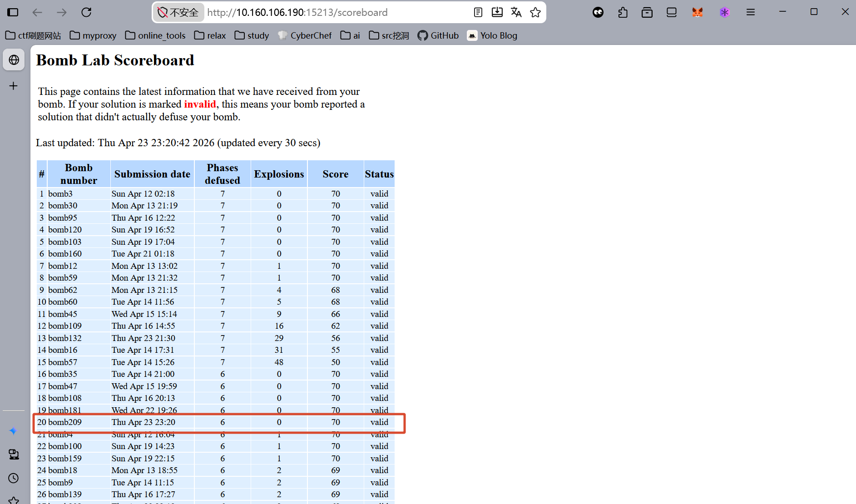Click the Bomb number column header

pos(79,174)
